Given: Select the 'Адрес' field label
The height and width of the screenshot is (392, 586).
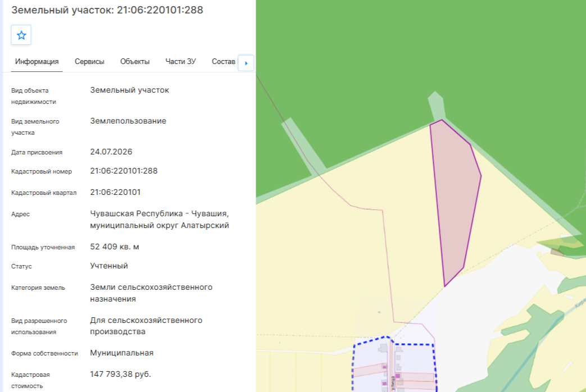Looking at the screenshot, I should click(x=20, y=214).
